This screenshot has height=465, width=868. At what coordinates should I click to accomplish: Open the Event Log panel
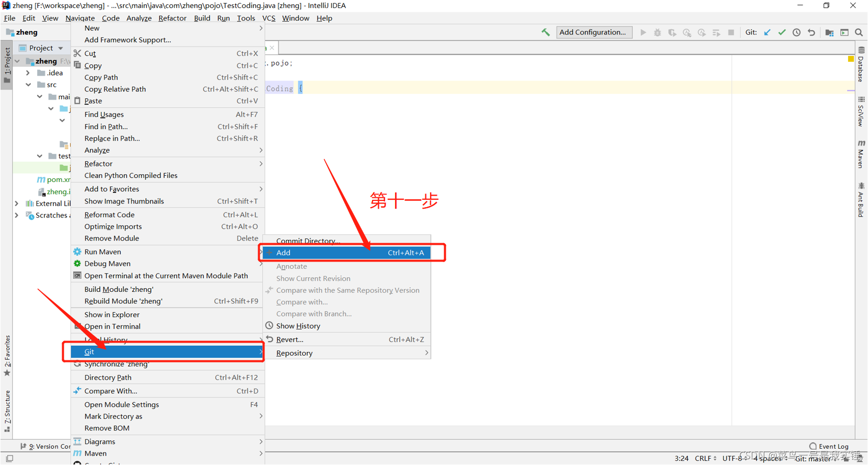[x=829, y=446]
